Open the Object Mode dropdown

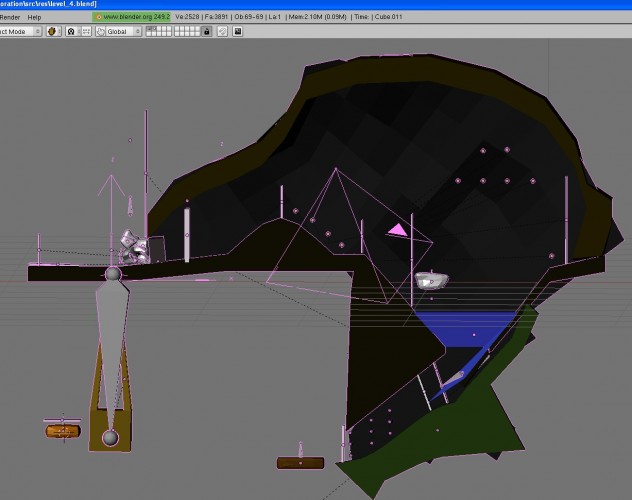coord(20,31)
